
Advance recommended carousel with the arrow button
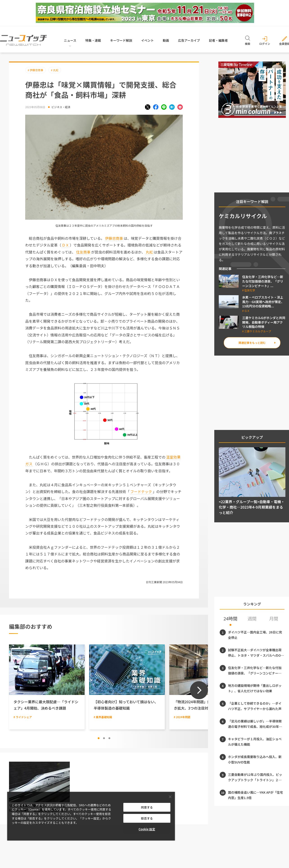tap(199, 690)
